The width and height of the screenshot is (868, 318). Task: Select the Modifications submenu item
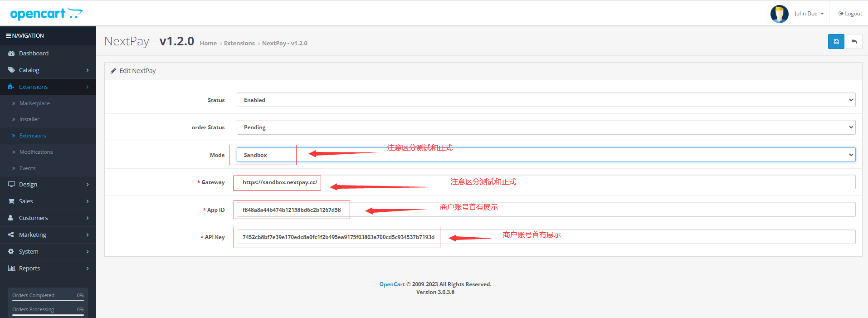click(x=36, y=152)
